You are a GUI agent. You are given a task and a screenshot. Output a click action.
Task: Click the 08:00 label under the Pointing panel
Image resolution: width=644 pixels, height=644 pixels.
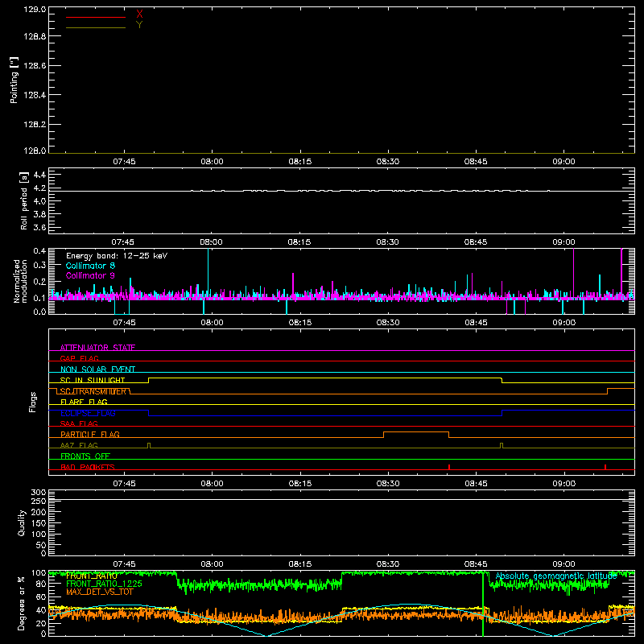[x=212, y=162]
